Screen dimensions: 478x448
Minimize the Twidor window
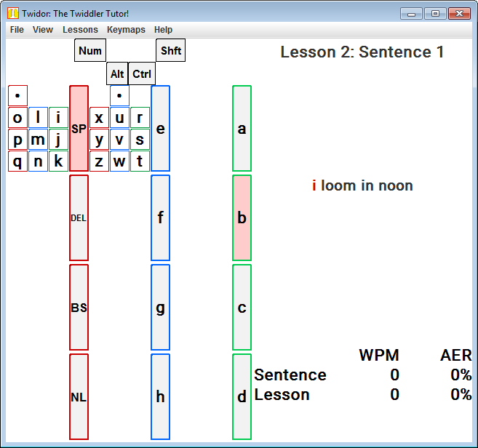click(x=411, y=14)
